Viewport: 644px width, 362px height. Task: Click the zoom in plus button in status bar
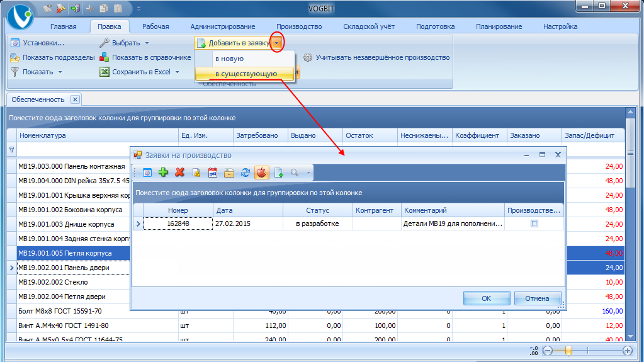(628, 351)
